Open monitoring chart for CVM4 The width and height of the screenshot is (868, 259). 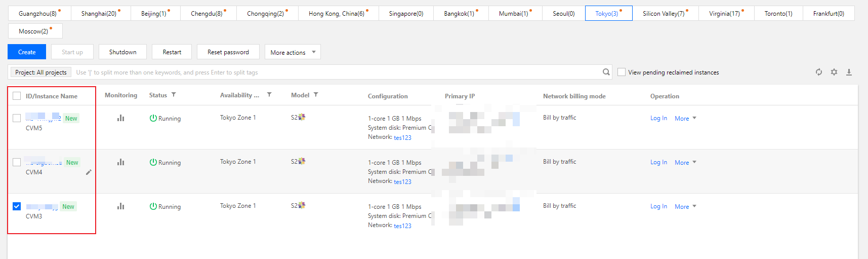pos(120,162)
